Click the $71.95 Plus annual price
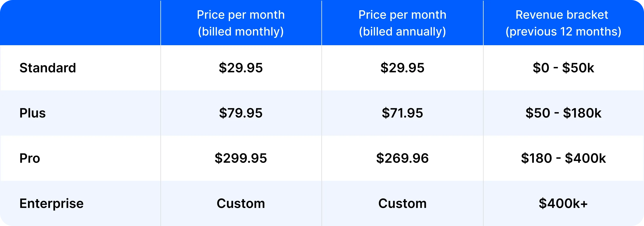Screen dimensions: 644x226 tap(402, 113)
